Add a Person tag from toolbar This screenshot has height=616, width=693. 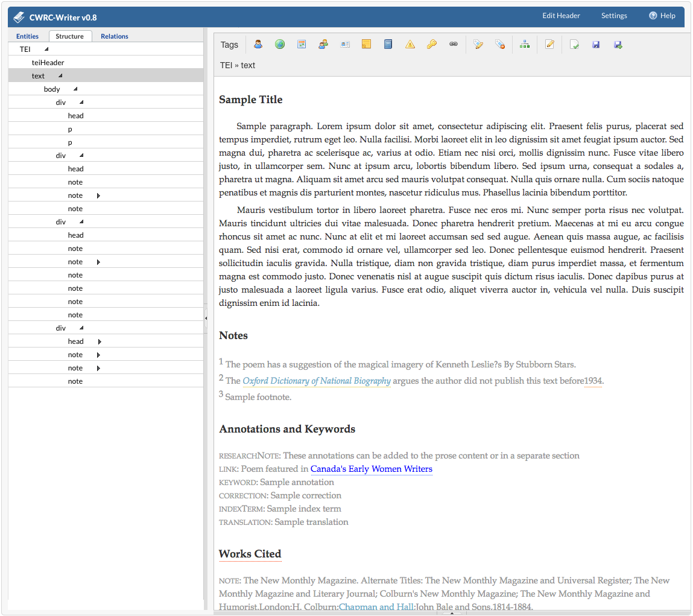click(x=258, y=44)
